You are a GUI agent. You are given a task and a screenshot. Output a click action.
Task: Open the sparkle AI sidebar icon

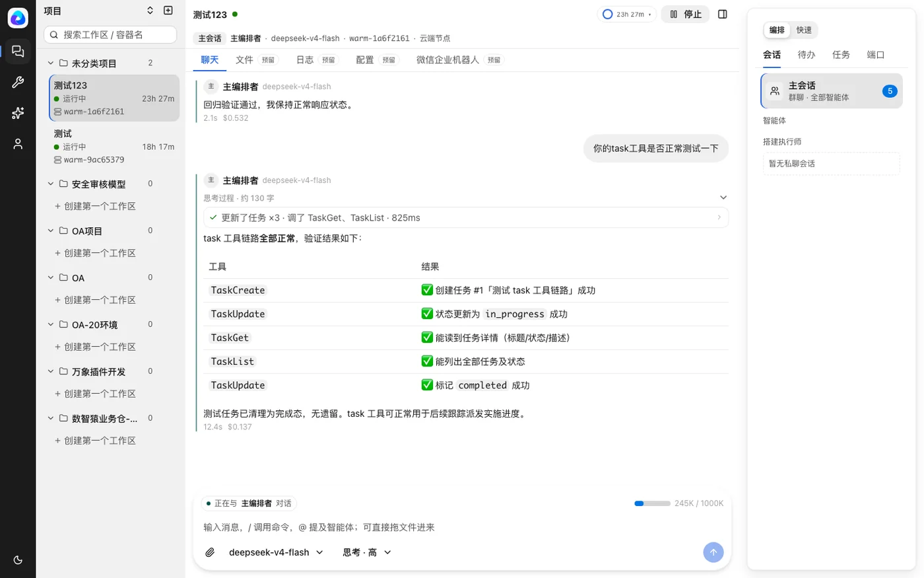click(x=18, y=113)
